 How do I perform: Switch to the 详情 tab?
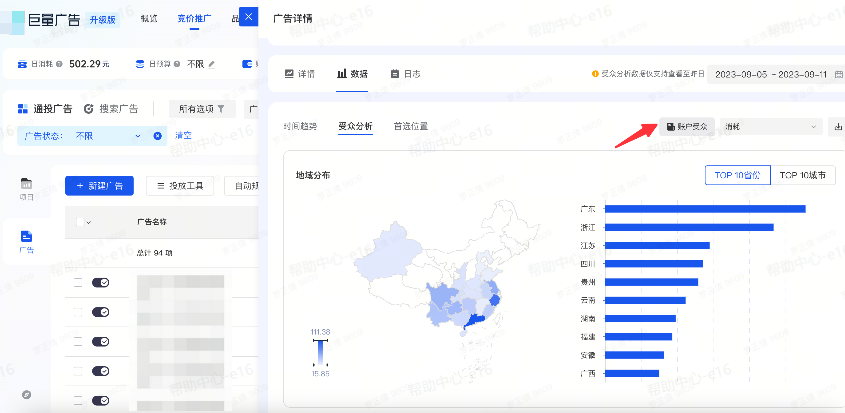300,74
